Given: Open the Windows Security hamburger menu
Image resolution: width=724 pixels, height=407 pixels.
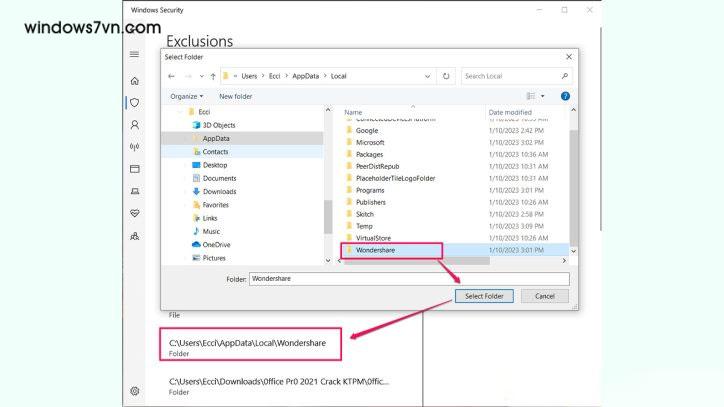Looking at the screenshot, I should coord(134,54).
